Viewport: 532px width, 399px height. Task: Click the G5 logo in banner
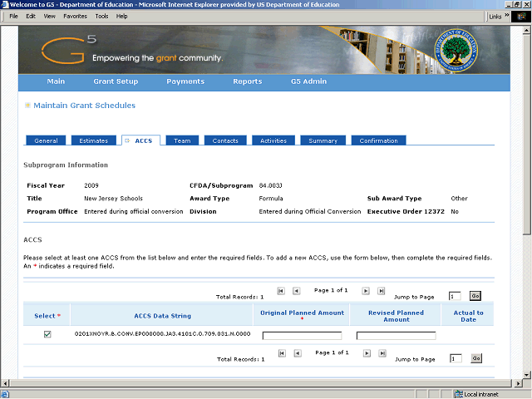[69, 50]
